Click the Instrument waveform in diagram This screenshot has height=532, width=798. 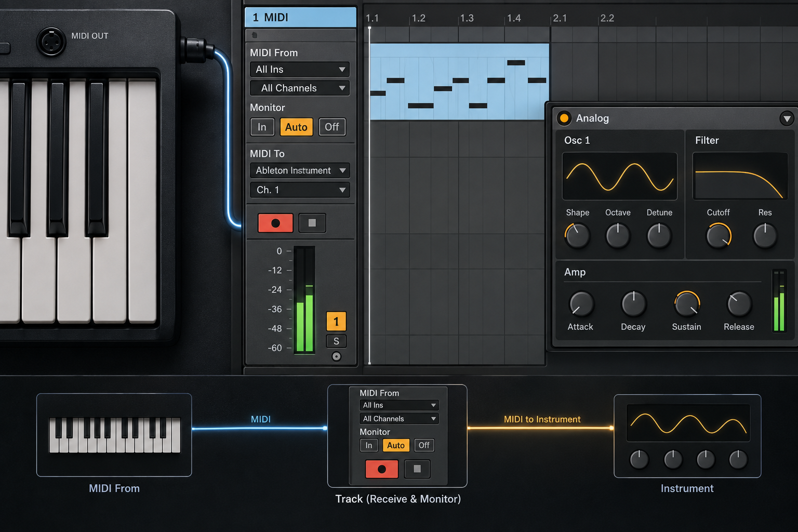point(688,423)
